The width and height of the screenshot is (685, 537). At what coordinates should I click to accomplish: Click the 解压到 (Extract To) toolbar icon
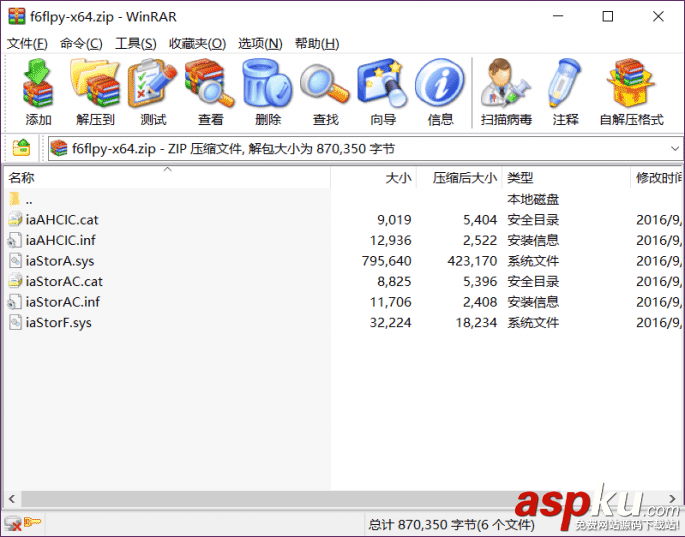coord(95,83)
